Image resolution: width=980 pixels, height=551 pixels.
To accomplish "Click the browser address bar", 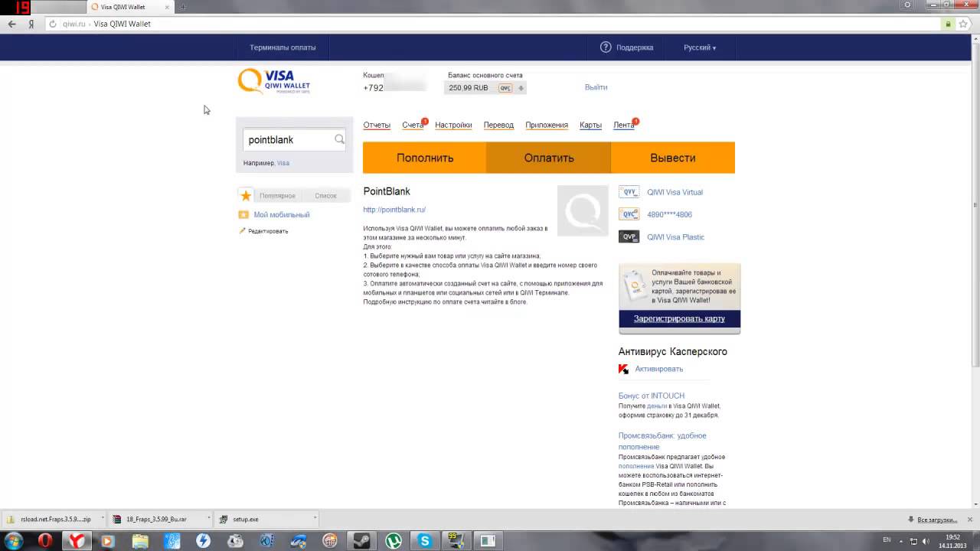I will click(498, 24).
